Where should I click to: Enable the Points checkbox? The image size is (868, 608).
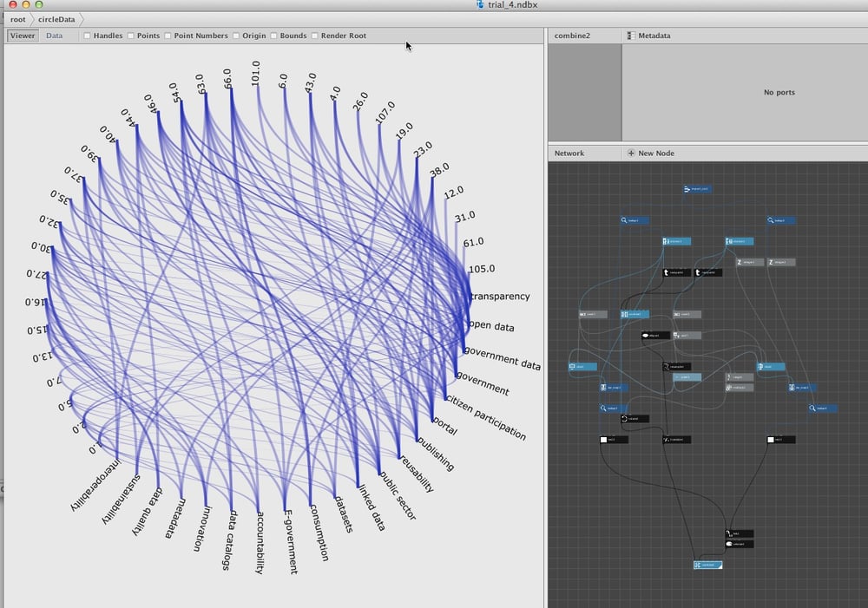pos(131,36)
